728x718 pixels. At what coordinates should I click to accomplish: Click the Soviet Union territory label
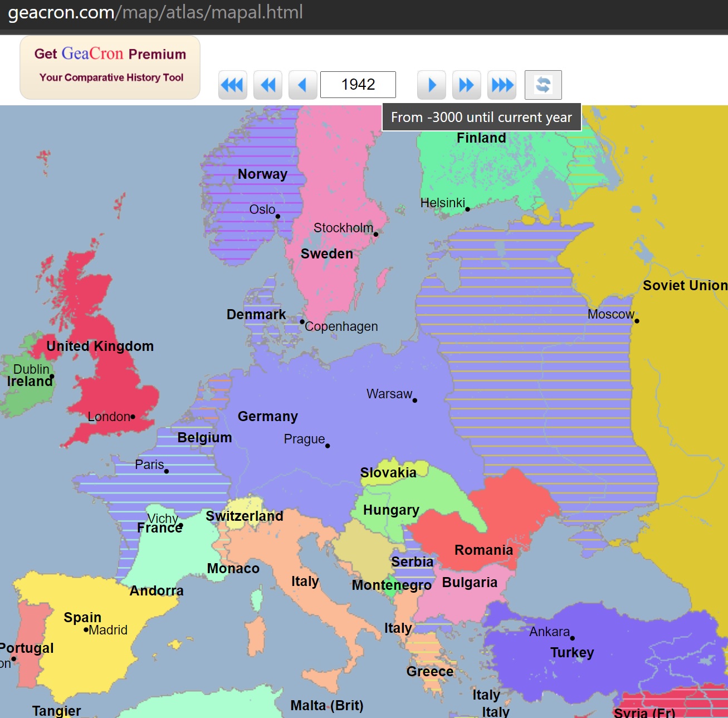tap(685, 285)
